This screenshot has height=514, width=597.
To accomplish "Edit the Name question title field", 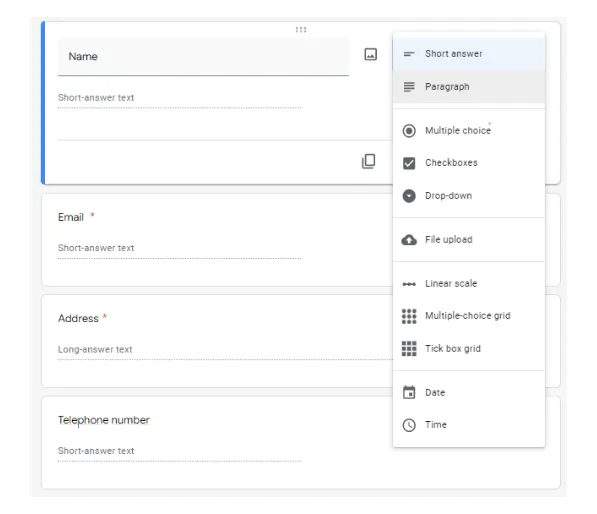I will point(203,57).
